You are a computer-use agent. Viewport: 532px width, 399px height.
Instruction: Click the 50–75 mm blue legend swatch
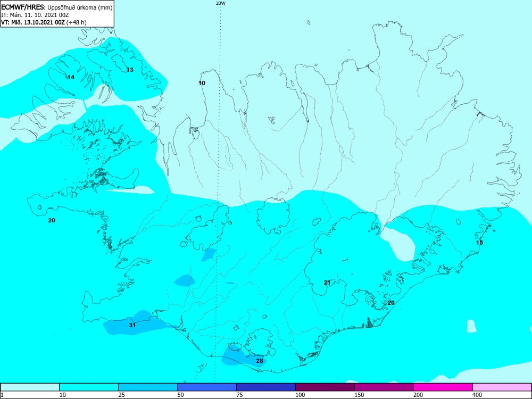[x=207, y=387]
